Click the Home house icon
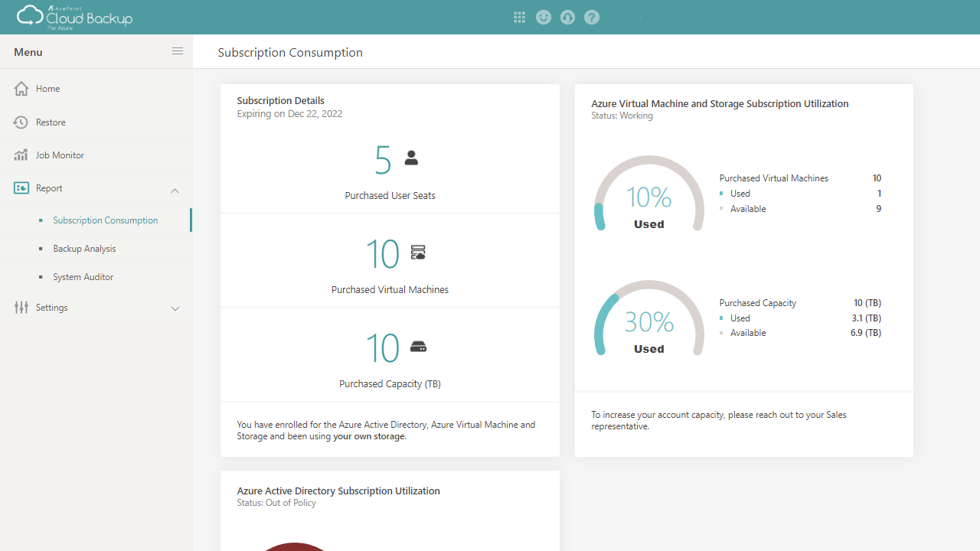The width and height of the screenshot is (980, 551). pyautogui.click(x=21, y=89)
